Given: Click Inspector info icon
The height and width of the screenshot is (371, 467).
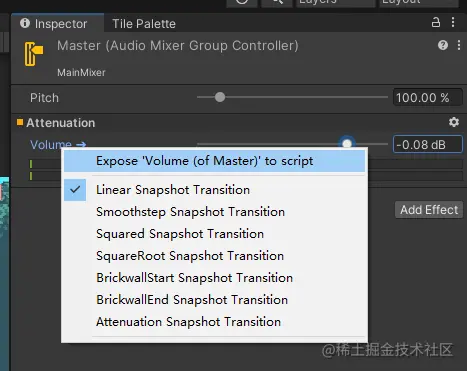Looking at the screenshot, I should coord(25,23).
